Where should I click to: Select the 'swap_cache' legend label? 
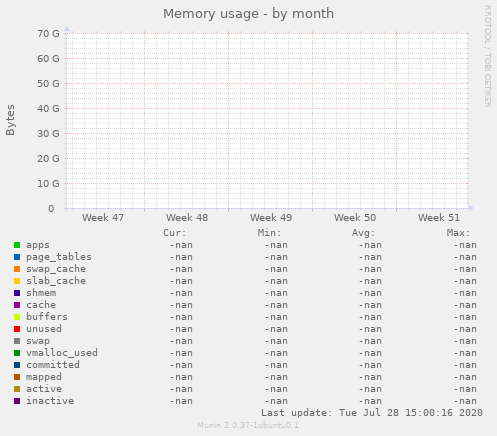56,269
